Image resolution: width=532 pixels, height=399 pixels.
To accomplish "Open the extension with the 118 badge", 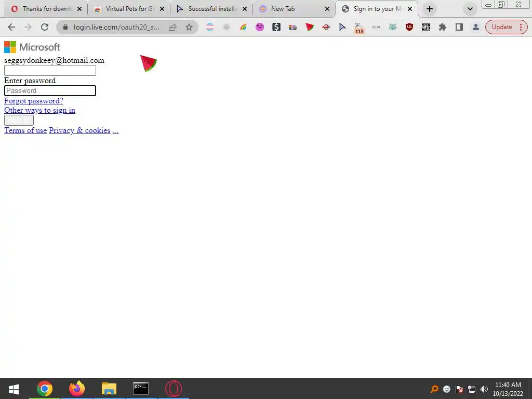I will coord(359,28).
